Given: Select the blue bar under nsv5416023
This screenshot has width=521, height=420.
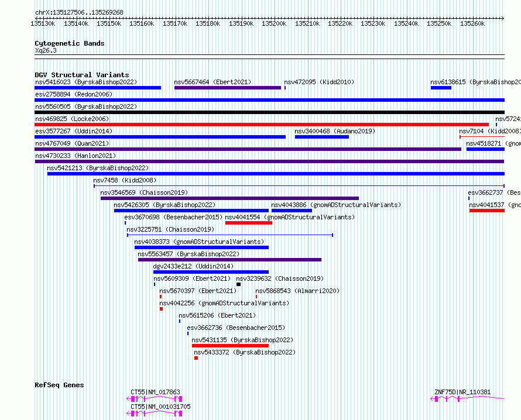Looking at the screenshot, I should coord(98,88).
